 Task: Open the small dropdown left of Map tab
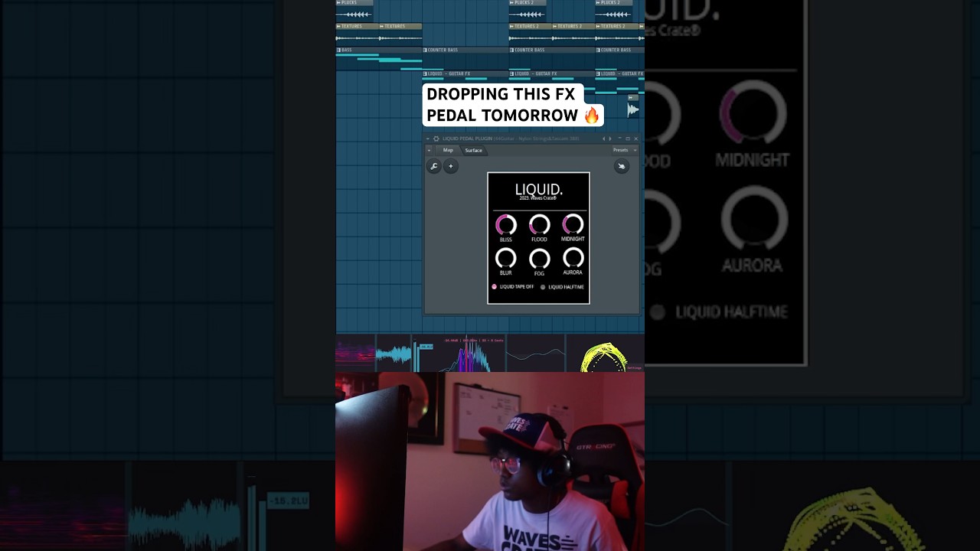point(429,150)
